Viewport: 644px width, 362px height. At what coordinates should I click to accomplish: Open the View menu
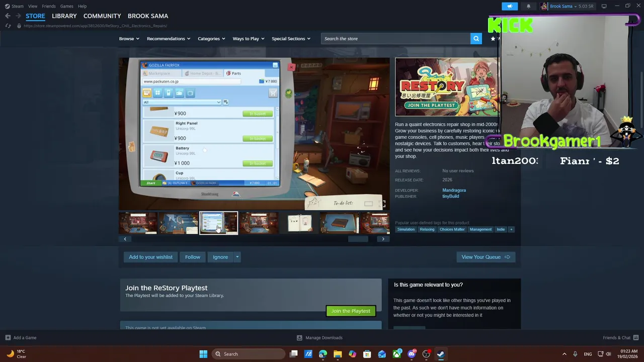[33, 6]
